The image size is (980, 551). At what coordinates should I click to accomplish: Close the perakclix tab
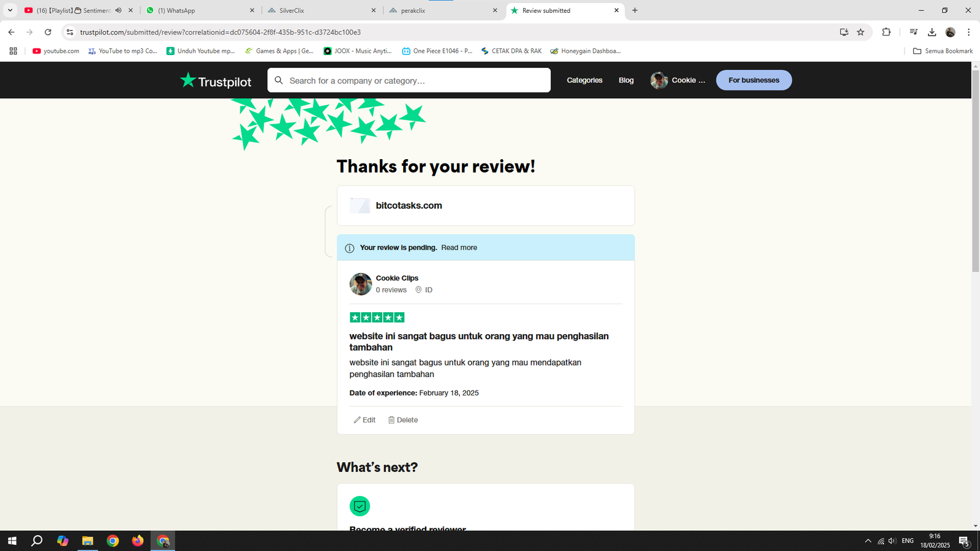[495, 10]
